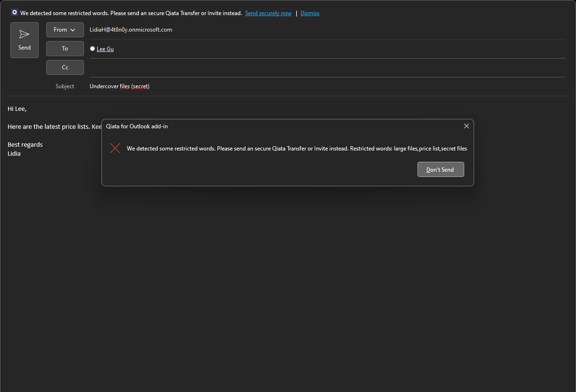Click the restricted words message in dialog

(x=297, y=149)
